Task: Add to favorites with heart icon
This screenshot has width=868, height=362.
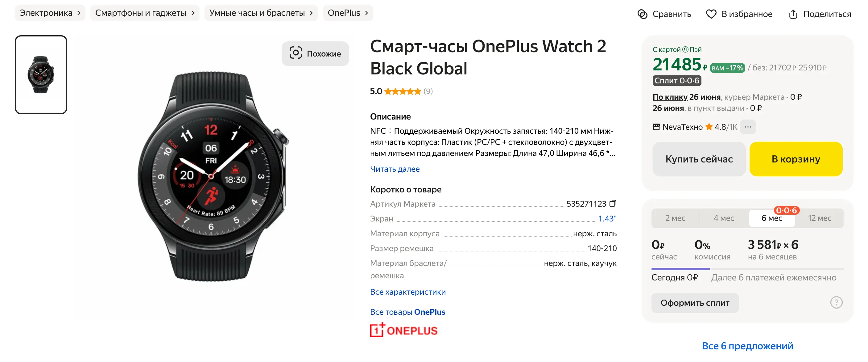Action: click(x=711, y=14)
